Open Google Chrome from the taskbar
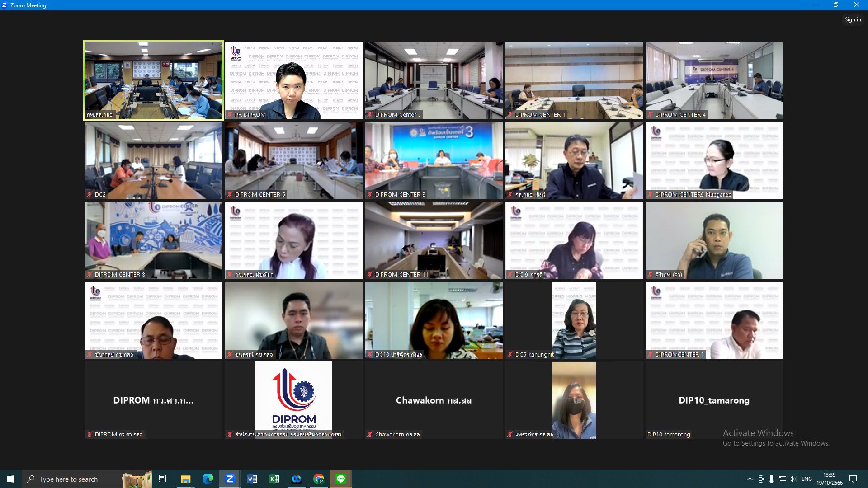 point(319,479)
